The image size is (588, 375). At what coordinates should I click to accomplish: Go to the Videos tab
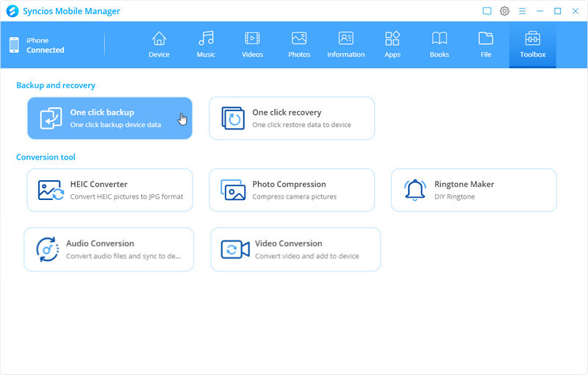252,45
